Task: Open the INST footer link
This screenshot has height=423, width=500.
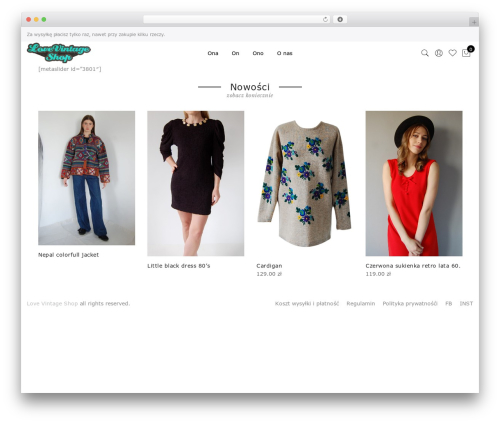Action: tap(466, 303)
